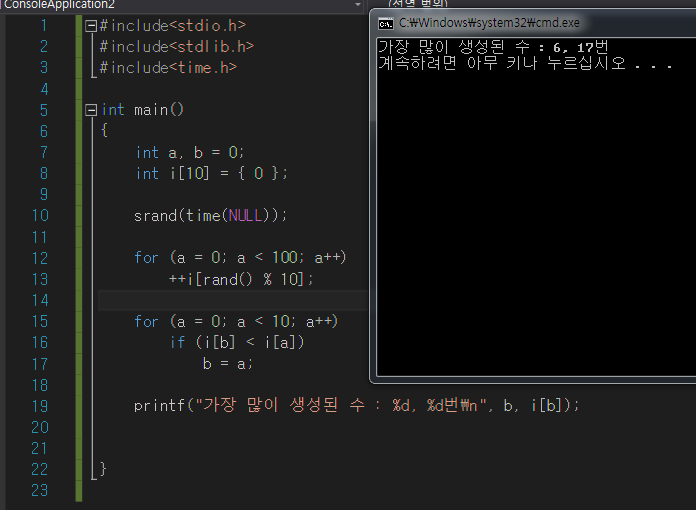Click line number 14 in the gutter
696x510 pixels.
click(x=40, y=300)
